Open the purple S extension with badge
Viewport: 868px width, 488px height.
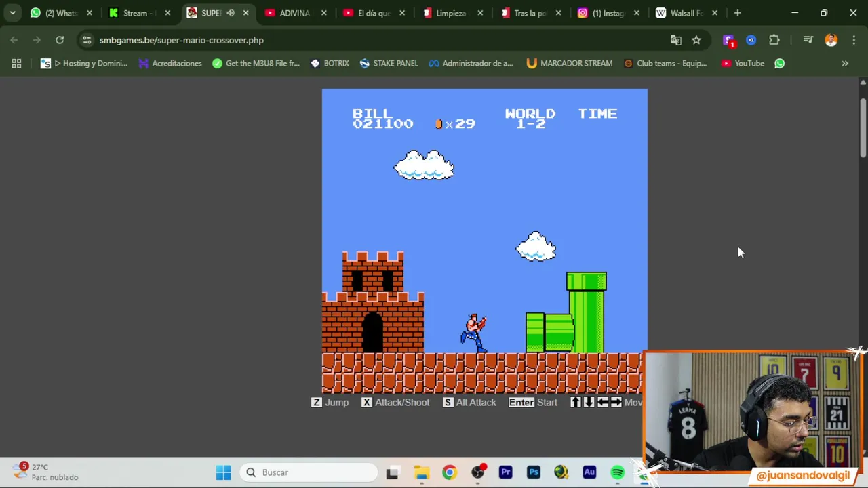click(728, 41)
